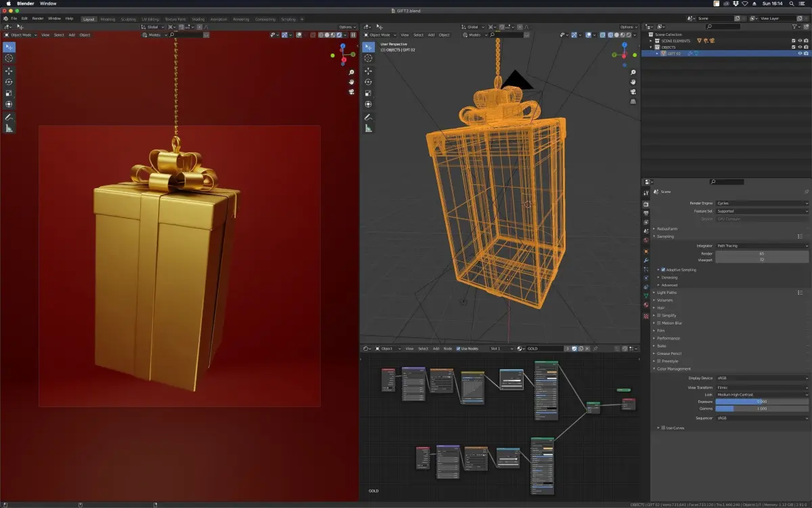
Task: Enable the Use Curves checkbox
Action: (663, 427)
